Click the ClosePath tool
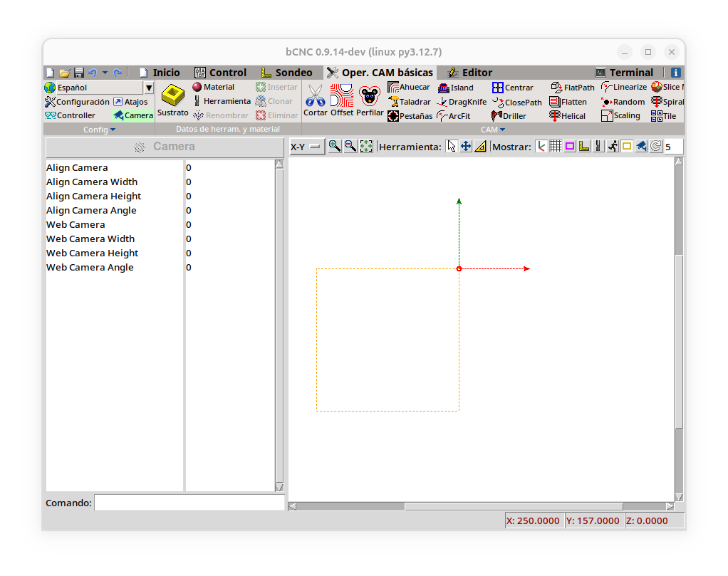Image resolution: width=728 pixels, height=576 pixels. 516,102
